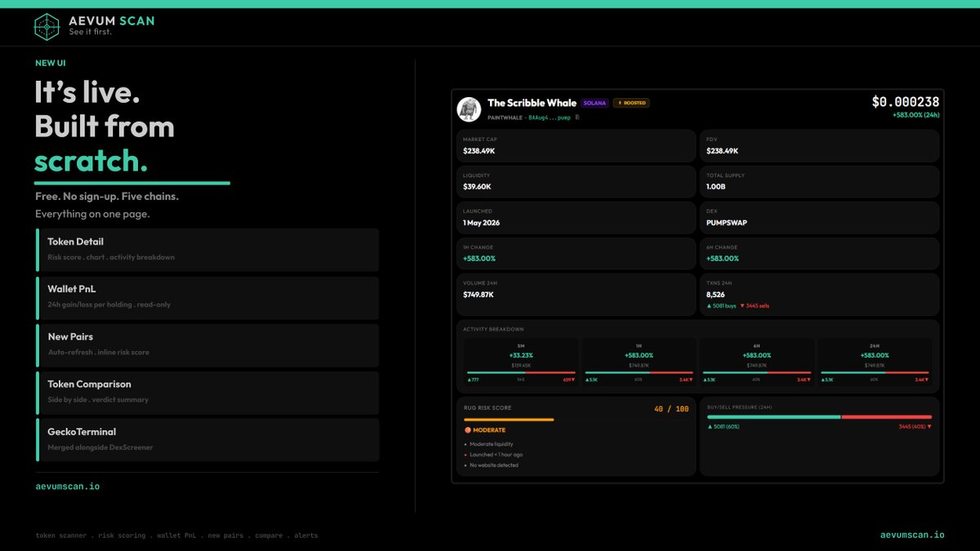Click the ACTIVITY BREAKDOWN heading

pyautogui.click(x=493, y=329)
